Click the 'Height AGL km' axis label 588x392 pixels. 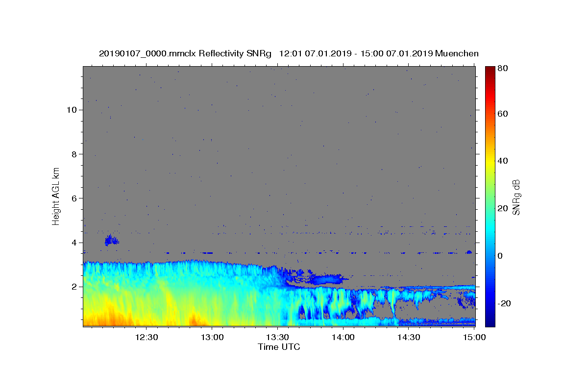coord(56,196)
